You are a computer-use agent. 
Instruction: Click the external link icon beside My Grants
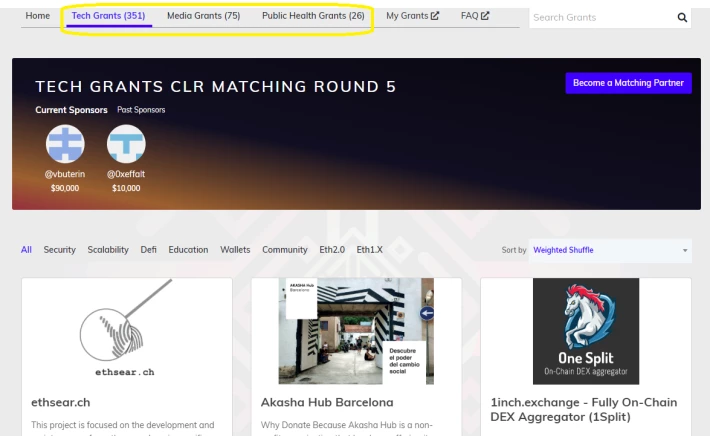click(x=435, y=15)
